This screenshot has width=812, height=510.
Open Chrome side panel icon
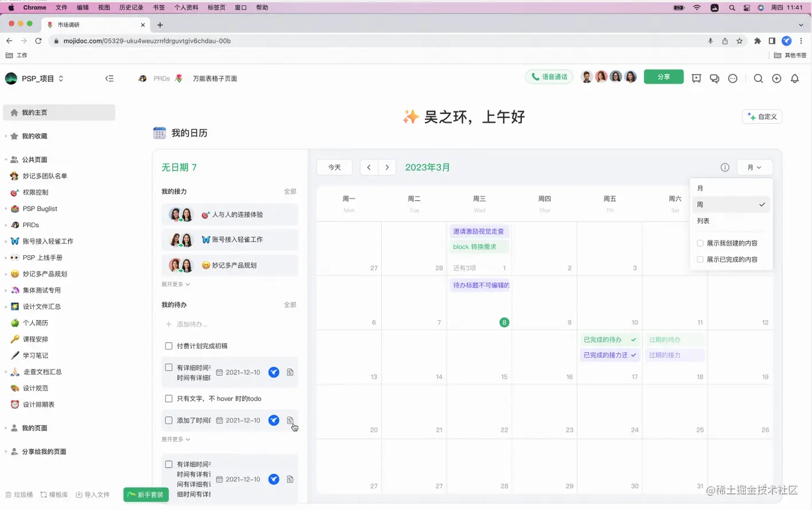point(772,41)
